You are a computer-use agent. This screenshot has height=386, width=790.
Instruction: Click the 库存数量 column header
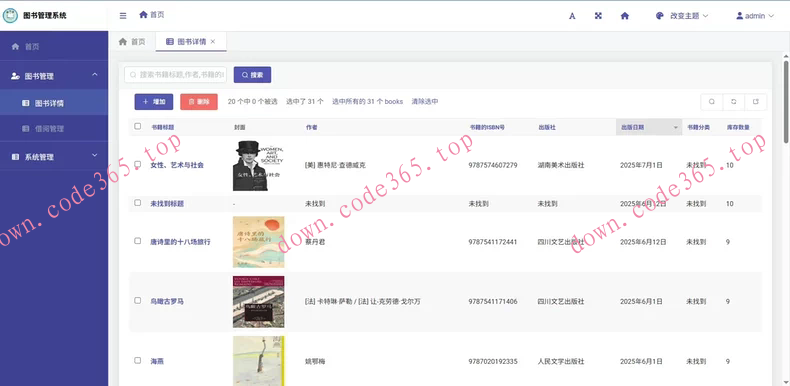tap(738, 127)
